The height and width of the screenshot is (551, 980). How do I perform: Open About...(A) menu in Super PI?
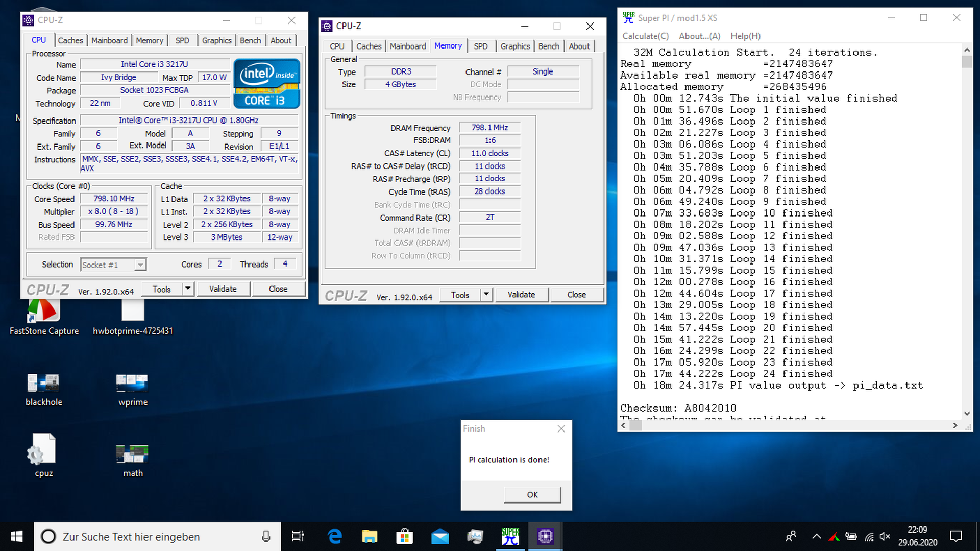click(699, 36)
